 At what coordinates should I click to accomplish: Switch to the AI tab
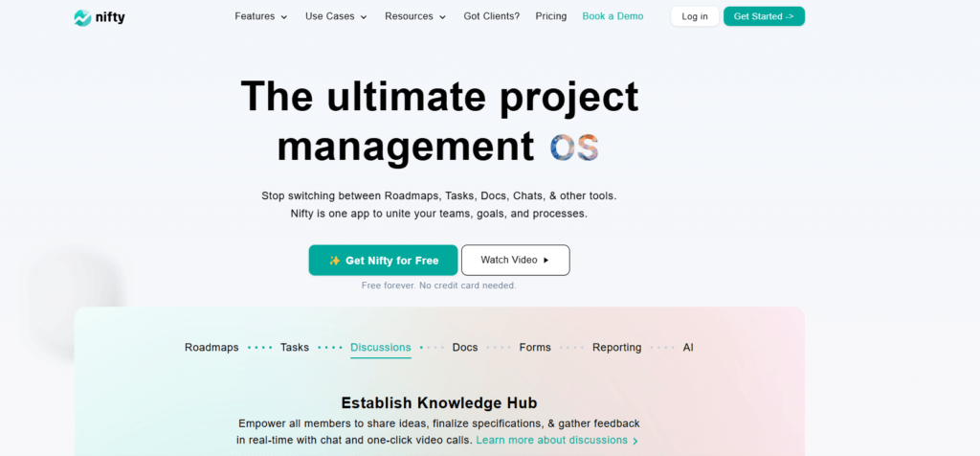[688, 347]
